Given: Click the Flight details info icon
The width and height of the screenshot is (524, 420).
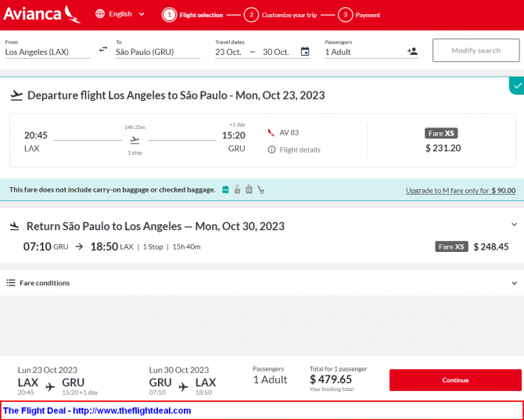Looking at the screenshot, I should [271, 149].
